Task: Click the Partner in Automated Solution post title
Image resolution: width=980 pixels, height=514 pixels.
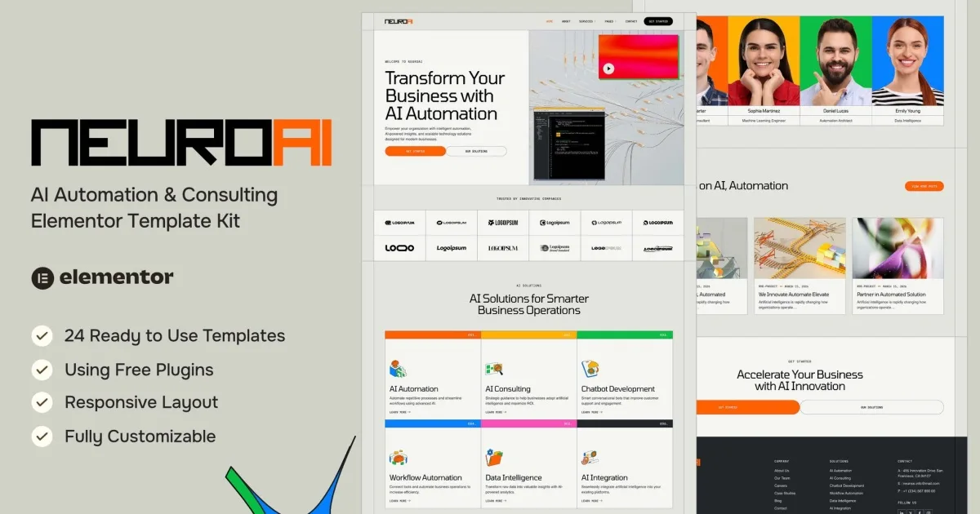Action: coord(891,295)
